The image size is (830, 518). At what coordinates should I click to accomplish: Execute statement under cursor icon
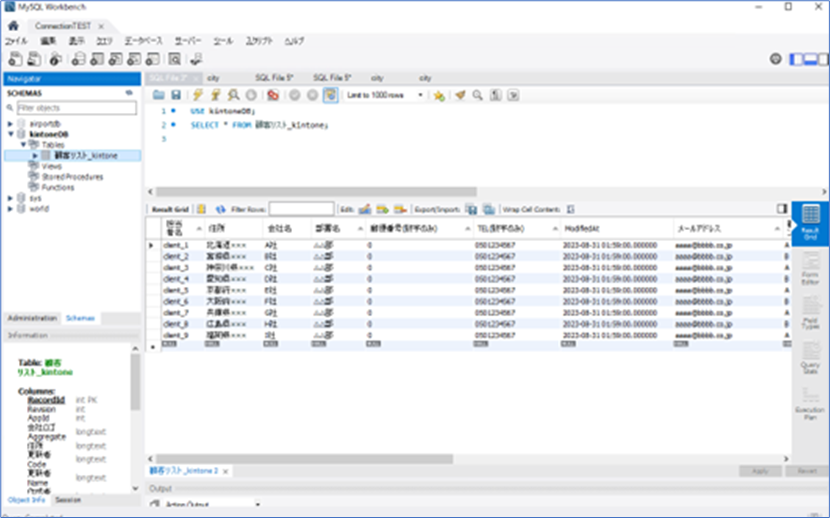pos(215,95)
